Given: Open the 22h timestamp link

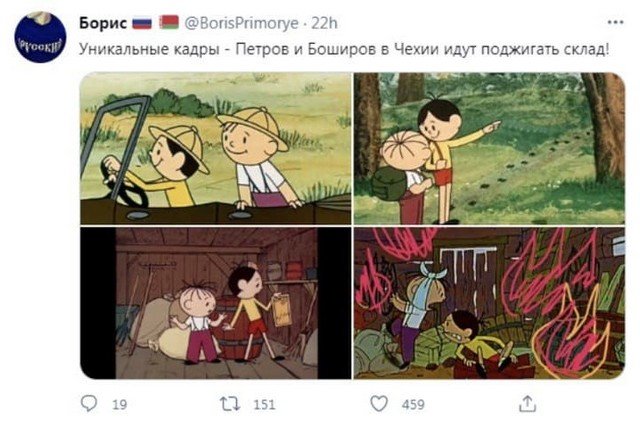Looking at the screenshot, I should click(324, 23).
